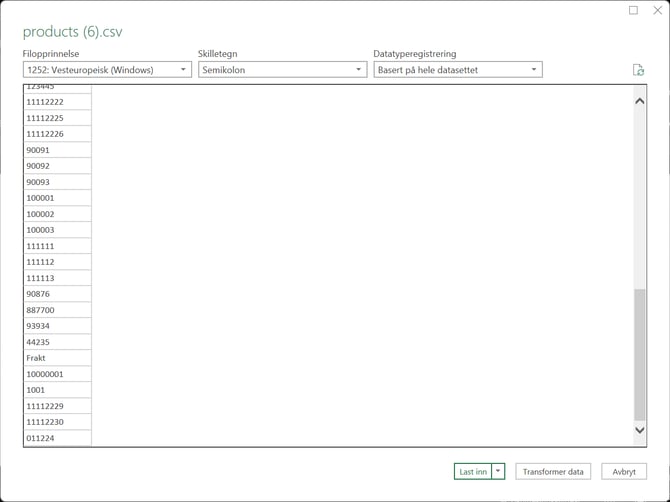Click the refresh preview file icon
The height and width of the screenshot is (502, 670).
coord(638,70)
